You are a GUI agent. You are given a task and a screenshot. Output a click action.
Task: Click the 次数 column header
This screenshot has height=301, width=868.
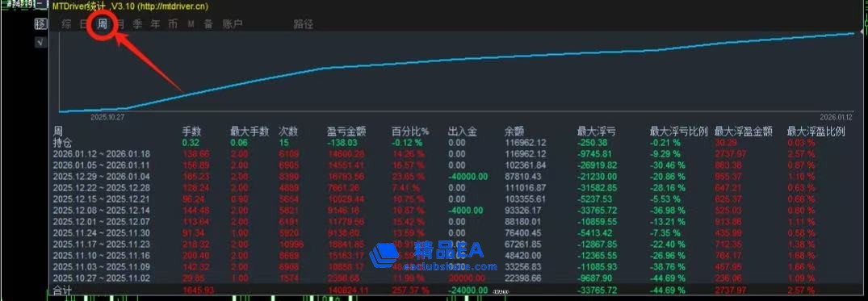pos(288,132)
